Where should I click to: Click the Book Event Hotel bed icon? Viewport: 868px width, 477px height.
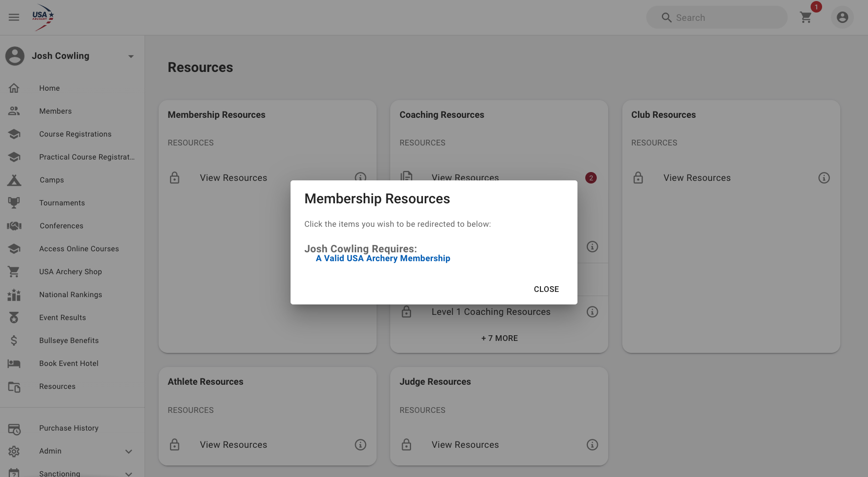14,363
